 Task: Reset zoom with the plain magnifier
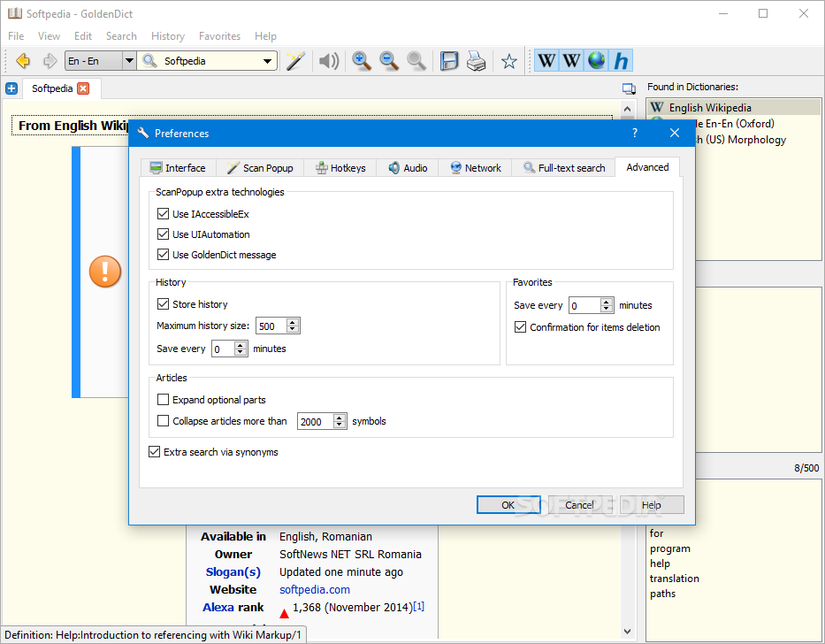pos(416,61)
